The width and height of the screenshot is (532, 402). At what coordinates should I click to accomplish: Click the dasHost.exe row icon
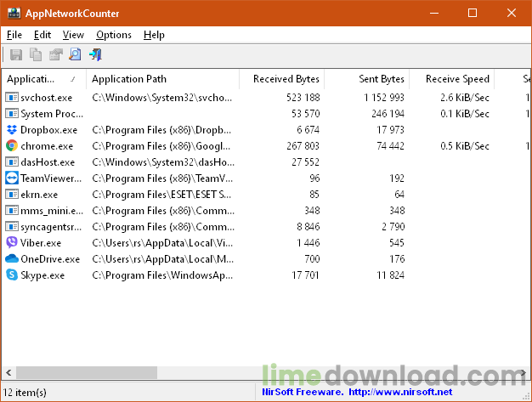tap(12, 161)
